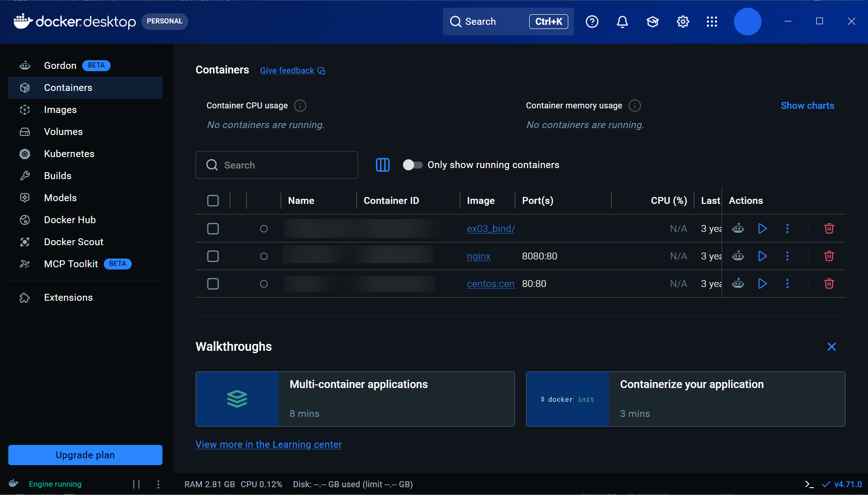
Task: Open Extensions in the sidebar
Action: tap(85, 298)
